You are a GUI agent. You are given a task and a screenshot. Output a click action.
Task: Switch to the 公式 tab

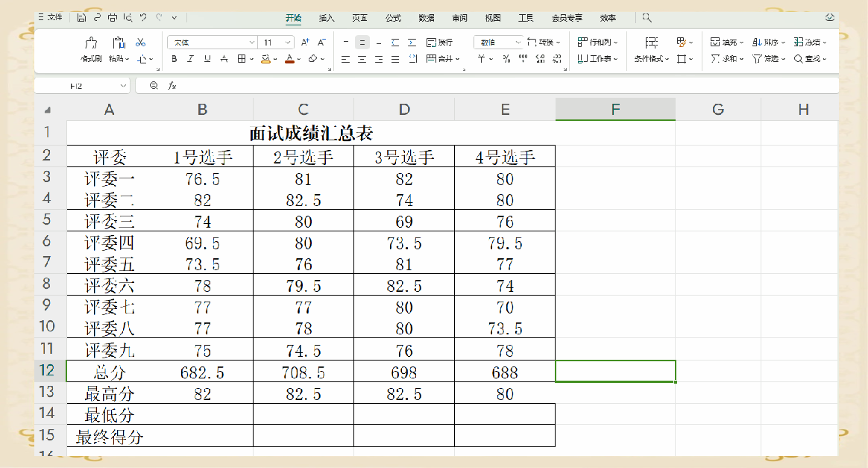click(x=393, y=18)
